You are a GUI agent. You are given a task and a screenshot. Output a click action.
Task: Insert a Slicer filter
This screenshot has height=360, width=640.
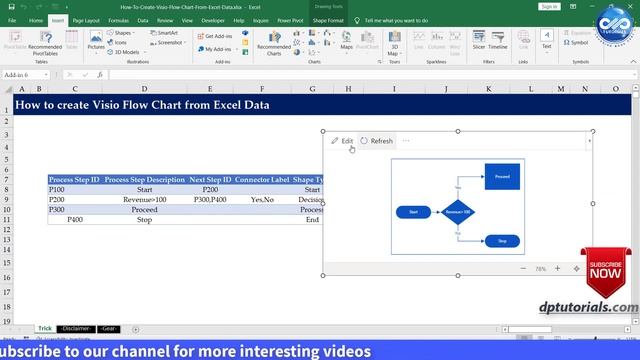(x=479, y=40)
